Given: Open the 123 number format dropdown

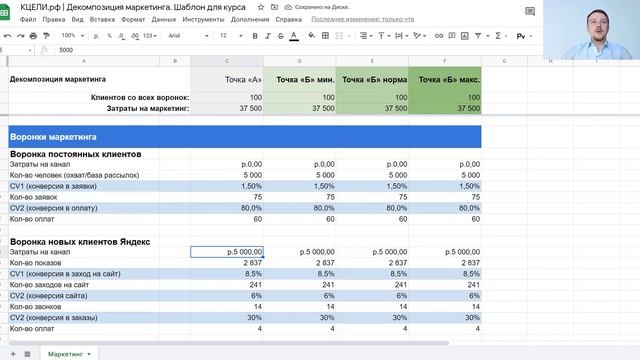Looking at the screenshot, I should point(149,36).
